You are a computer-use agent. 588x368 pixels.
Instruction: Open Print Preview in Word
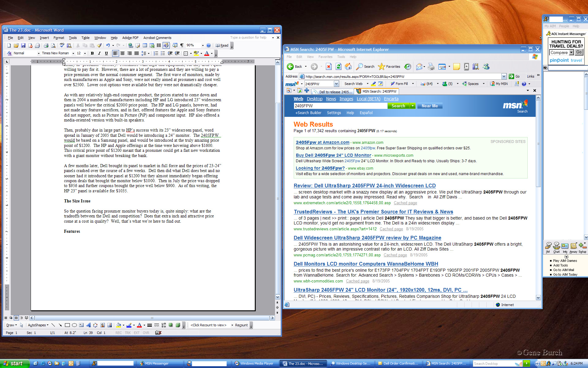[x=53, y=45]
